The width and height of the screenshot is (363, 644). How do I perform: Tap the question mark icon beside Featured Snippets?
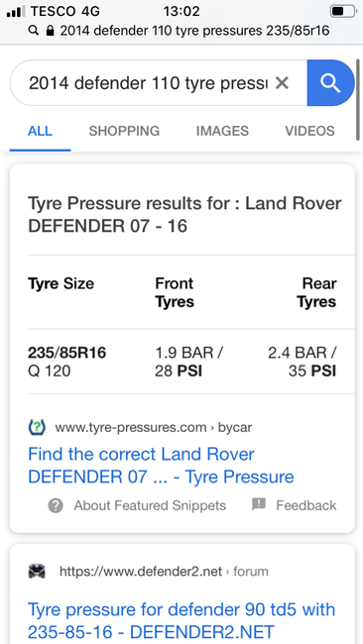click(56, 505)
